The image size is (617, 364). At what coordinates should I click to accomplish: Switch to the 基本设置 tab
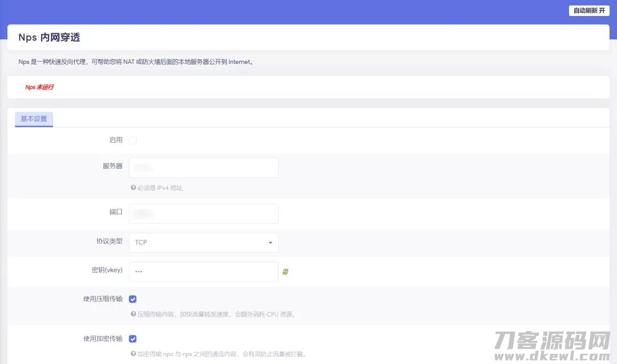coord(34,119)
